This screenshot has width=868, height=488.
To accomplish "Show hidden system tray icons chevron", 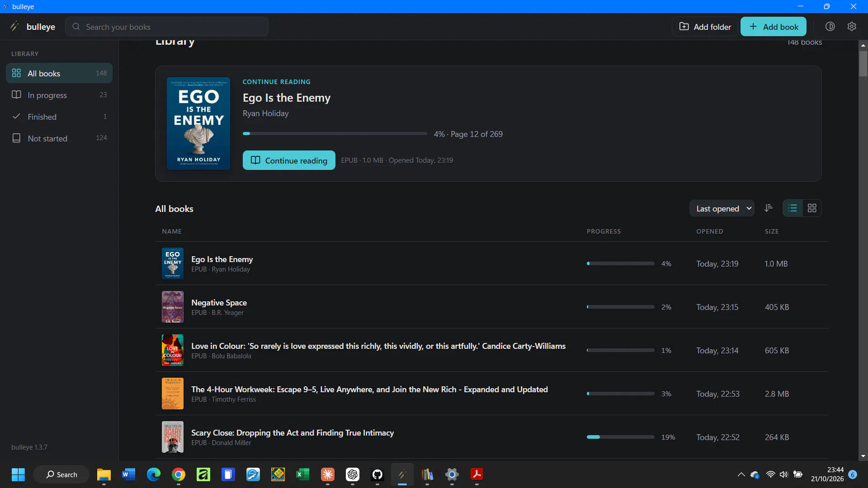I will pos(741,474).
